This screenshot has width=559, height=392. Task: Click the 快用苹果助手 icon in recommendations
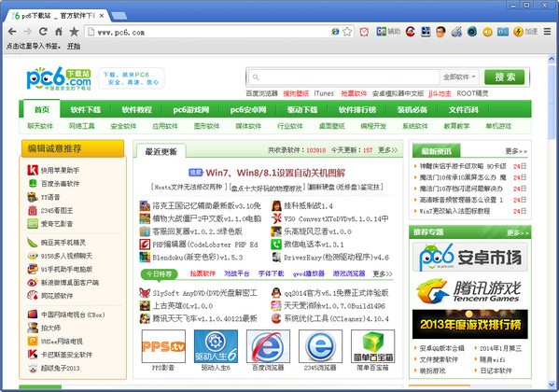coord(33,170)
